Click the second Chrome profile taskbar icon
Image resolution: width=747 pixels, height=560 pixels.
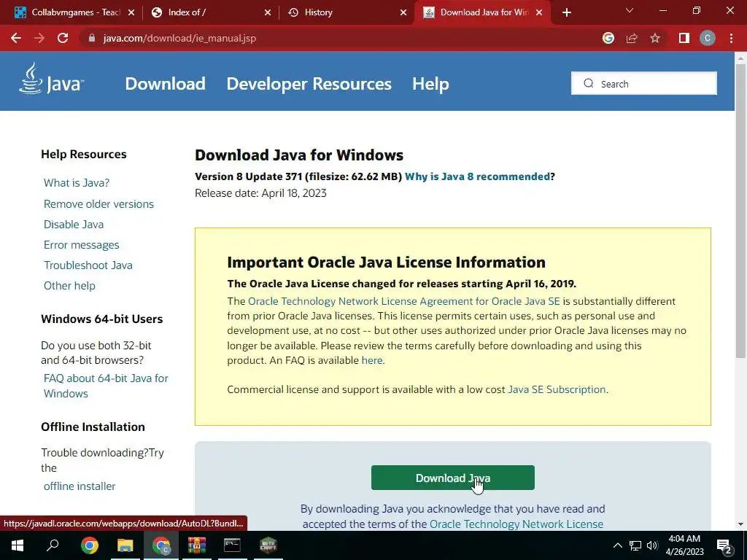click(161, 545)
